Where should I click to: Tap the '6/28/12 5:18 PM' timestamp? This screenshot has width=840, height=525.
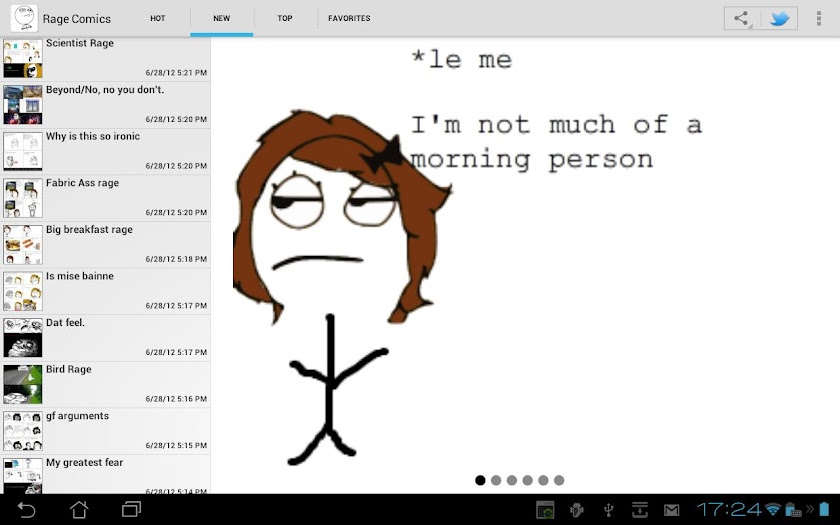tap(176, 259)
